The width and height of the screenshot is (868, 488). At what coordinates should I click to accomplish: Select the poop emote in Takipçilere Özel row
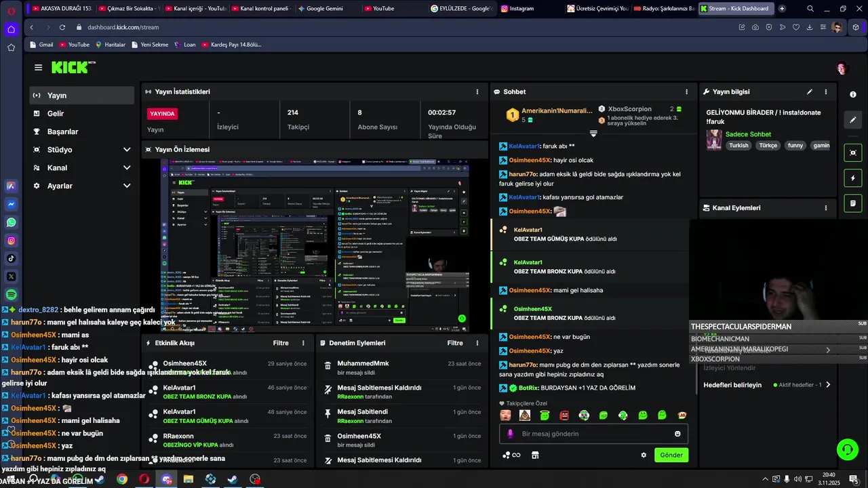[x=525, y=415]
